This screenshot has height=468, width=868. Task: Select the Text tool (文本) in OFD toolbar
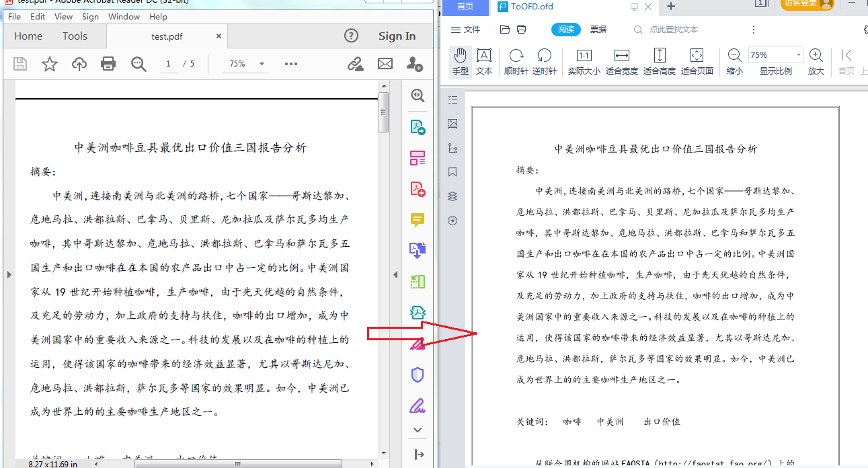[484, 61]
